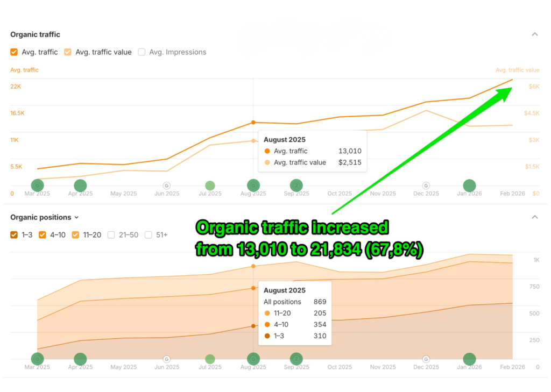Image resolution: width=551 pixels, height=392 pixels.
Task: Disable the Avg. traffic checkbox
Action: click(x=13, y=52)
